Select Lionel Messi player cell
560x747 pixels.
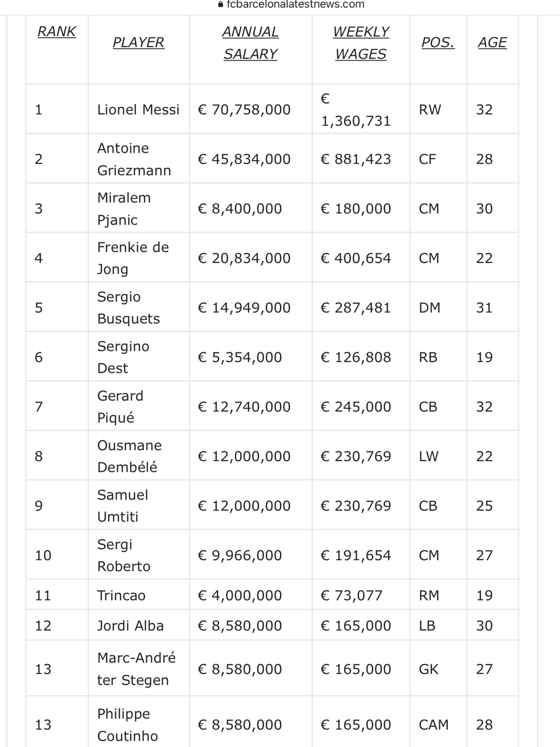[x=139, y=109]
